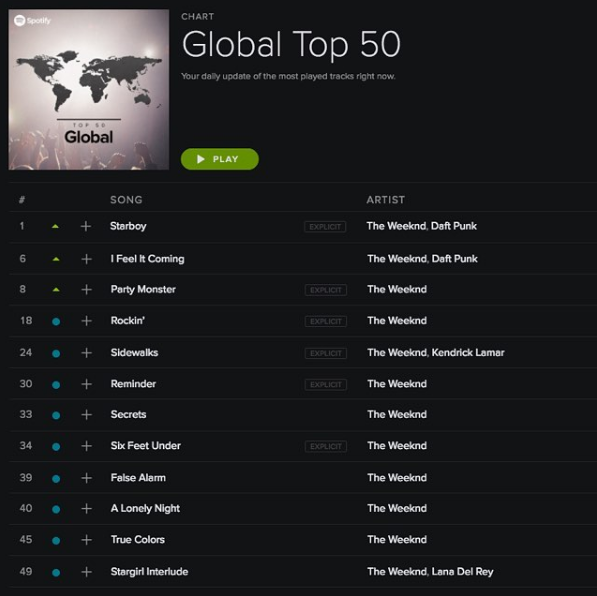The image size is (597, 596).
Task: Add Starboy to your library
Action: pos(86,227)
